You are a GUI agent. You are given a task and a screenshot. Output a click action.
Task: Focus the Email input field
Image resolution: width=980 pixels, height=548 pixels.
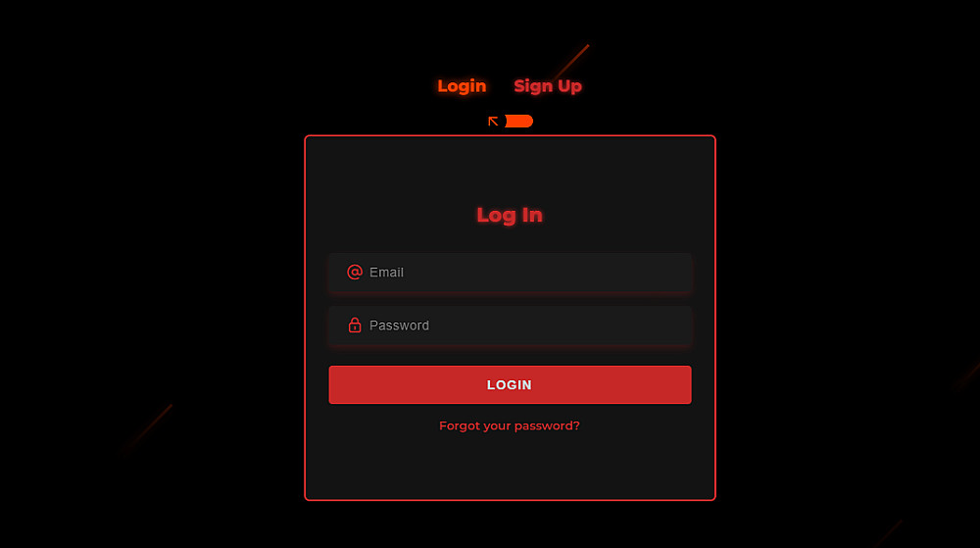coord(510,273)
